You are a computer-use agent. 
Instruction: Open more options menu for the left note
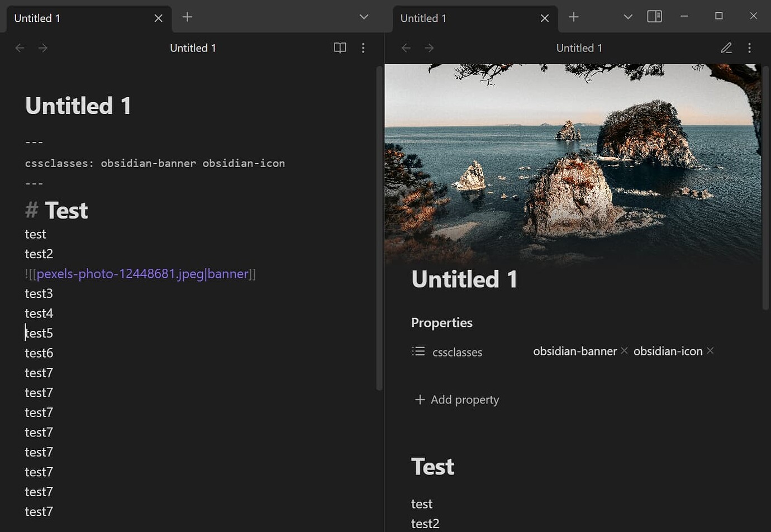point(363,47)
